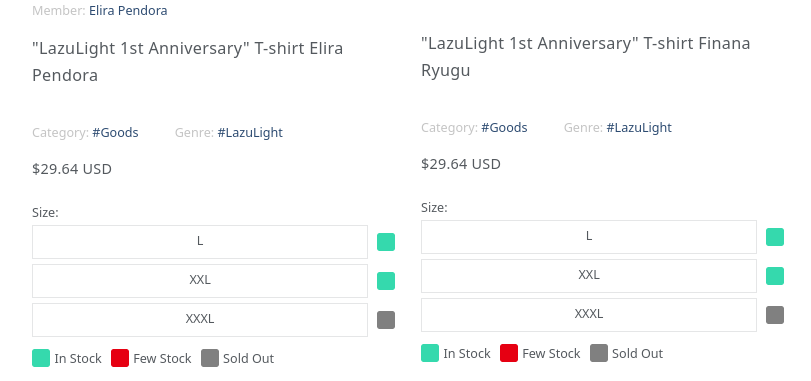Select size XXL for Elira Pendora T-shirt
Image resolution: width=811 pixels, height=381 pixels.
[200, 281]
